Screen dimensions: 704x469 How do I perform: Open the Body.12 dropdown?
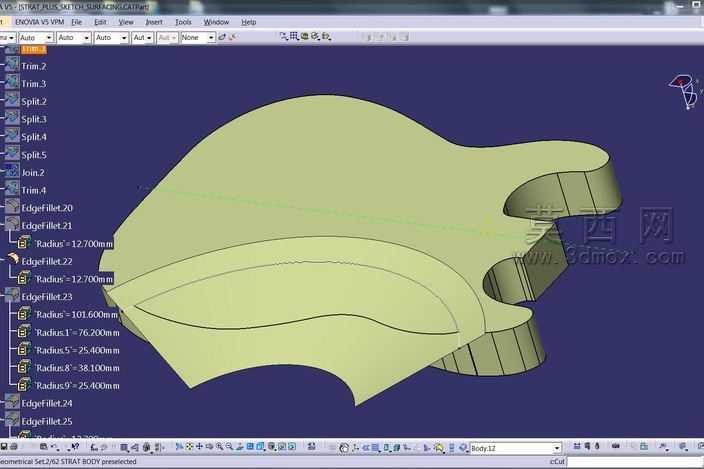[515, 448]
